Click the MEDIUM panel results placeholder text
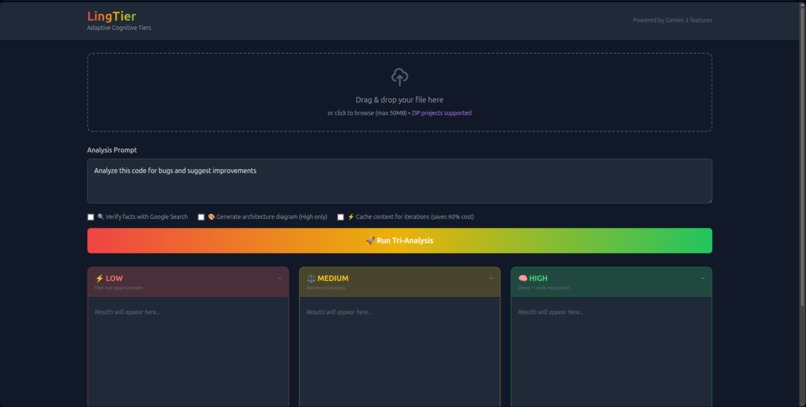The image size is (806, 407). pos(339,312)
